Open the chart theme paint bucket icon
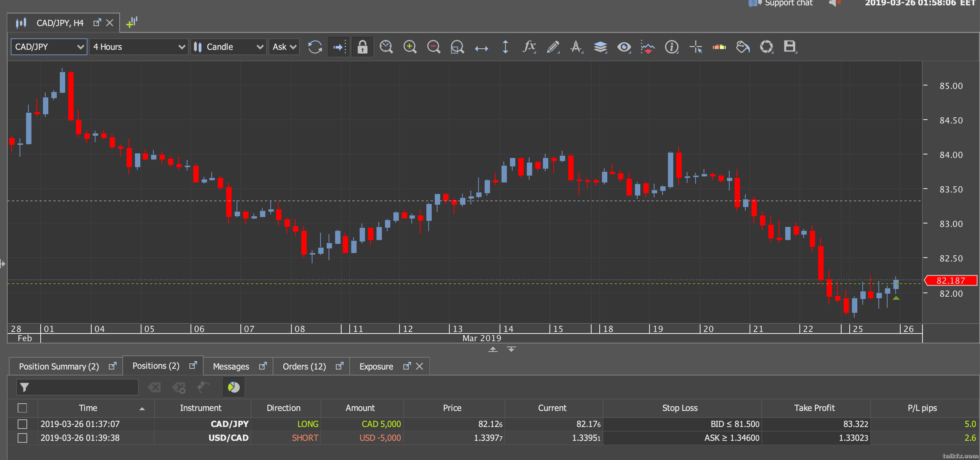Image resolution: width=980 pixels, height=460 pixels. click(743, 47)
